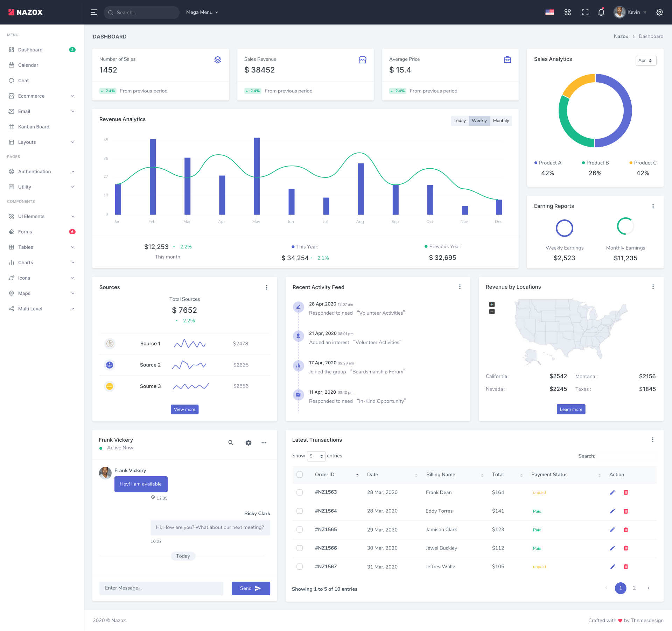Check the box for order #NZ1565
Image resolution: width=672 pixels, height=631 pixels.
[300, 530]
